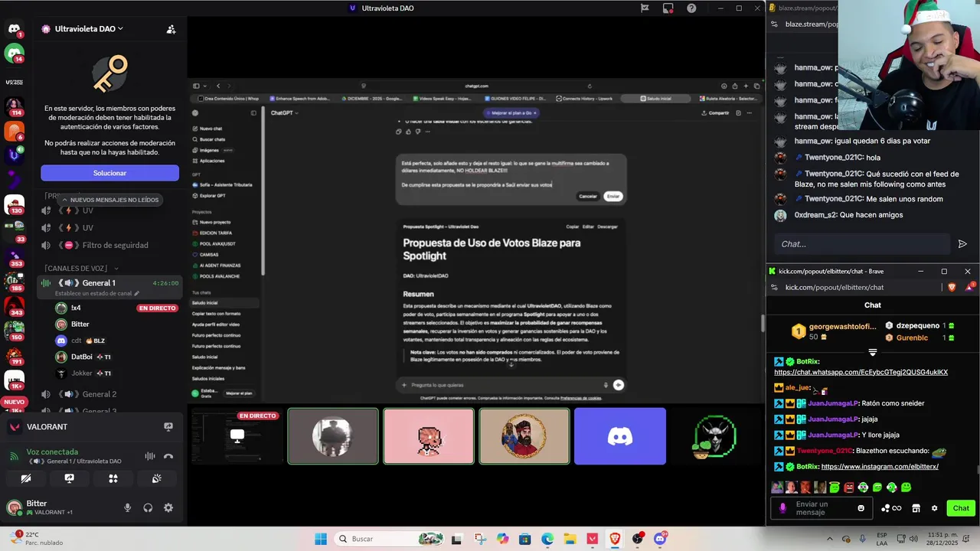This screenshot has height=551, width=980.
Task: Open Discord direct messages home icon
Action: pos(14,29)
